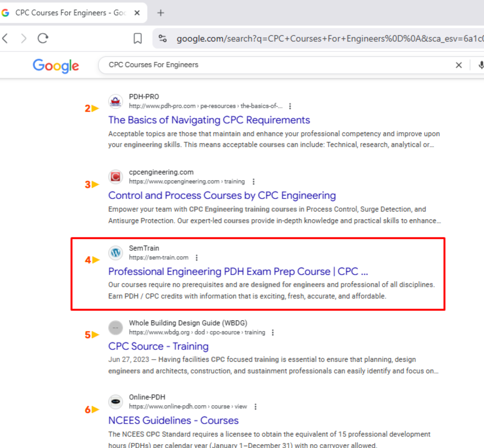Select the CPC Courses For Engineers tab
Screen dimensions: 484x448
point(70,13)
